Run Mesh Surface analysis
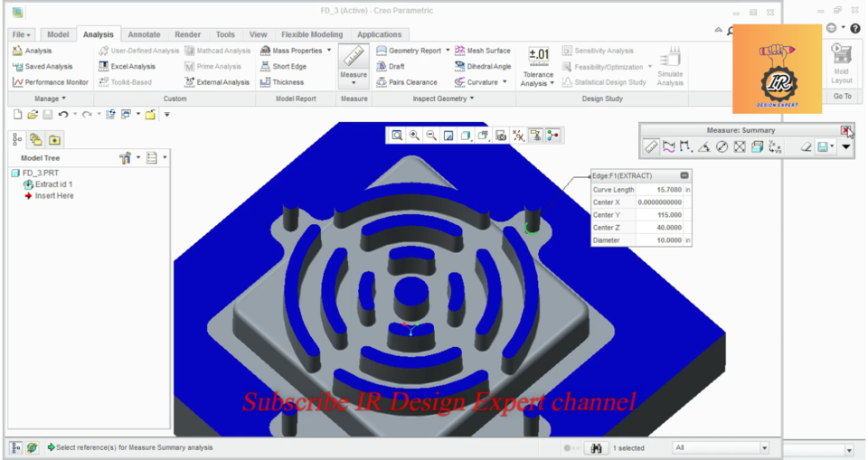Image resolution: width=868 pixels, height=460 pixels. tap(483, 51)
